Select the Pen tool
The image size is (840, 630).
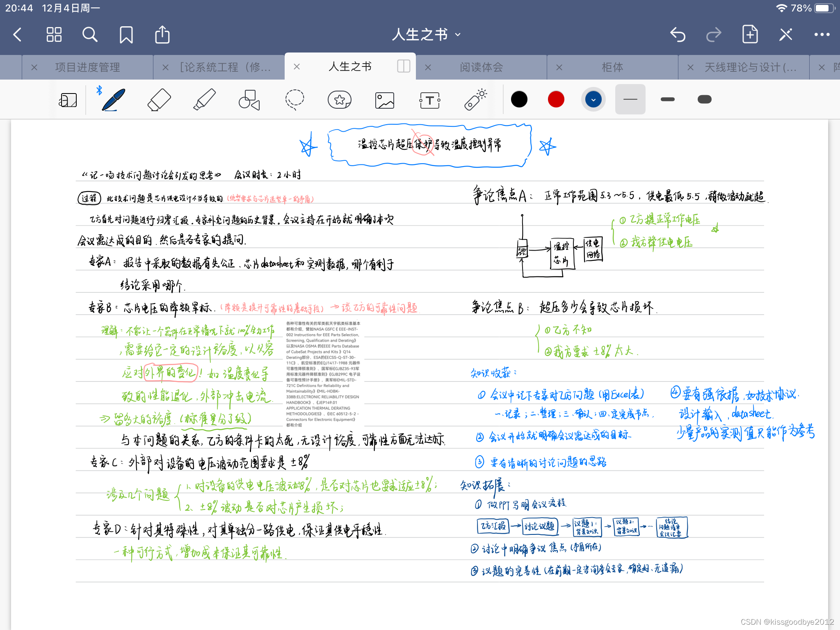[x=114, y=100]
